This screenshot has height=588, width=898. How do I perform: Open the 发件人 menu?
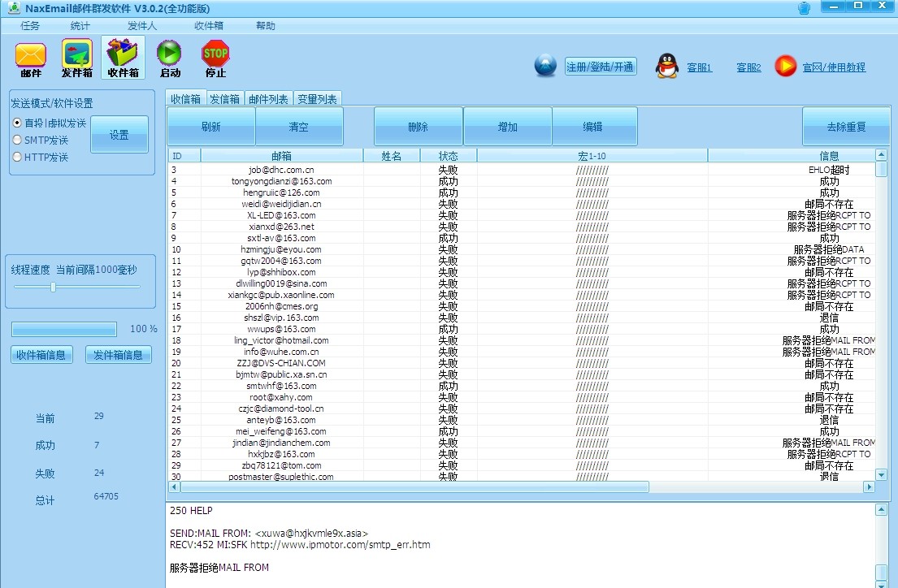coord(142,26)
